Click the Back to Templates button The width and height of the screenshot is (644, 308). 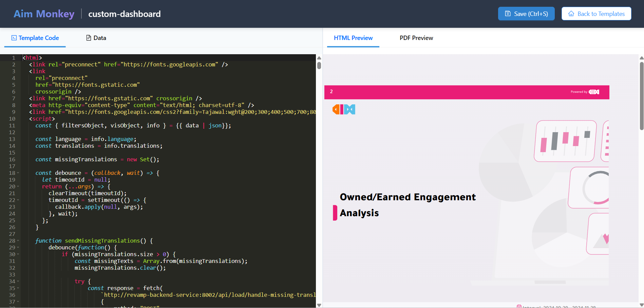click(596, 14)
